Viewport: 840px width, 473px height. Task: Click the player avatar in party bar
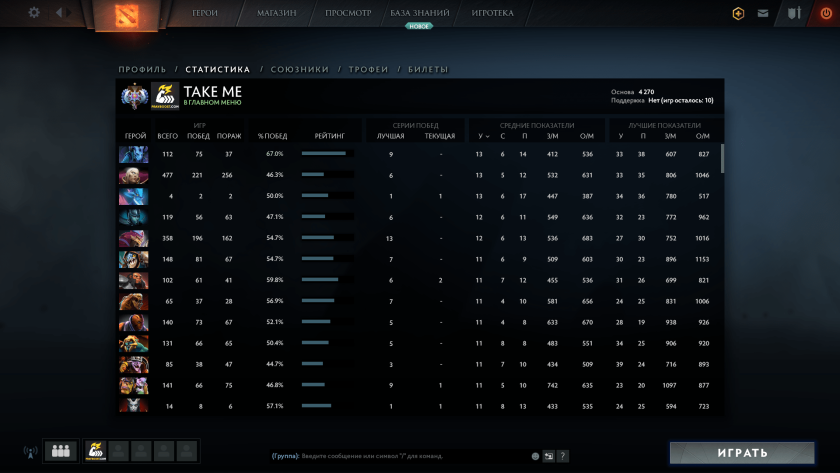coord(95,451)
